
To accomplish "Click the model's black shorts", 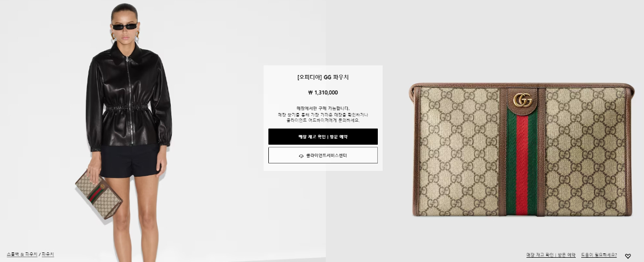I will [x=130, y=161].
